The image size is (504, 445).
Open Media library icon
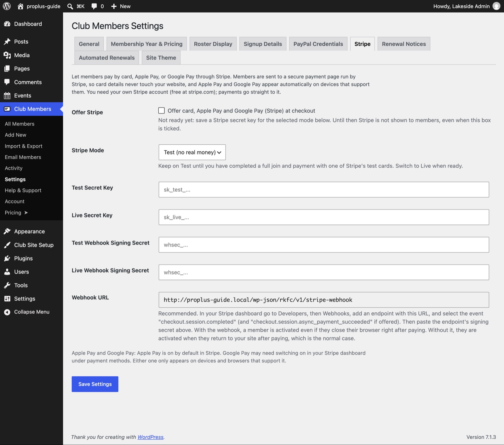[7, 55]
